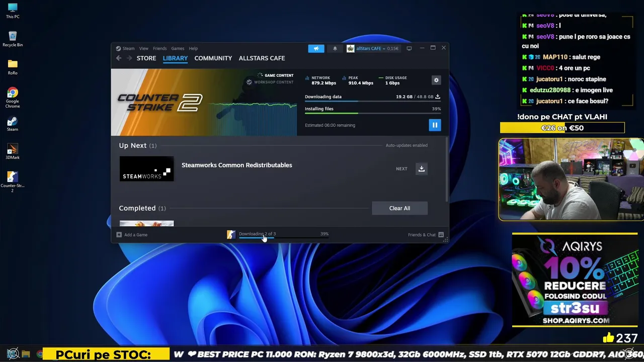Click the account avatar image
The width and height of the screenshot is (644, 362).
pos(351,48)
